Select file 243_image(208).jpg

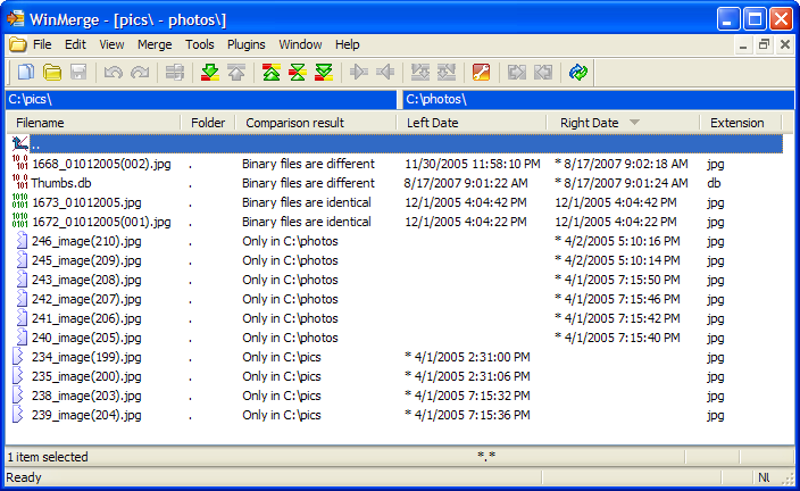pyautogui.click(x=86, y=280)
